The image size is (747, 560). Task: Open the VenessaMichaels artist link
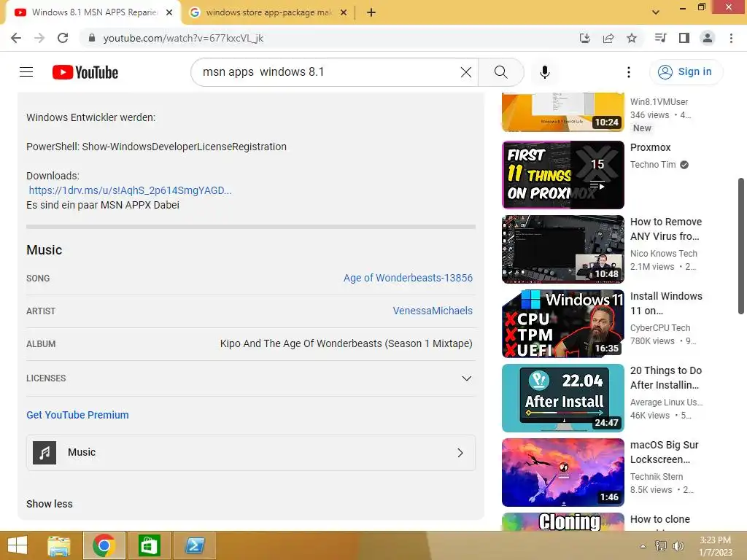[433, 311]
